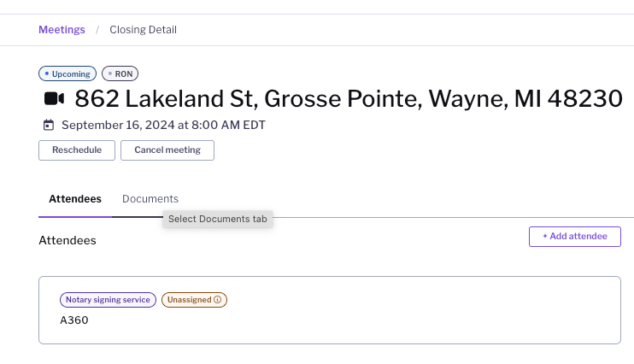Add a new attendee with the Add attendee button
Viewport: 634px width, 364px height.
click(574, 237)
